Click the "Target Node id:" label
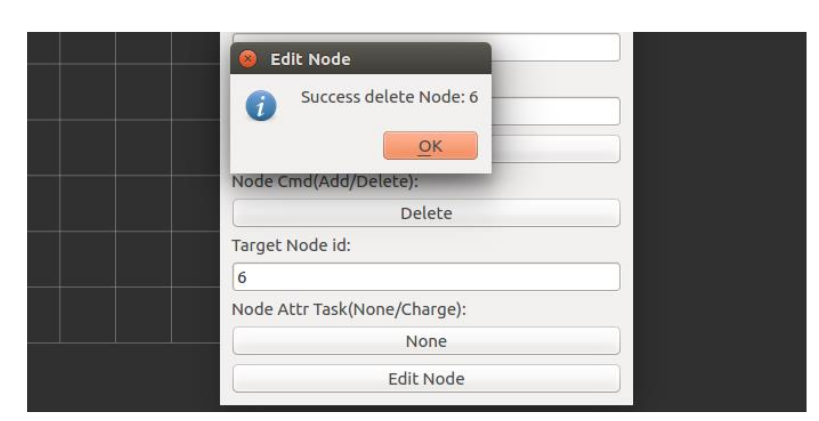Screen dimensions: 819x421 coord(291,246)
